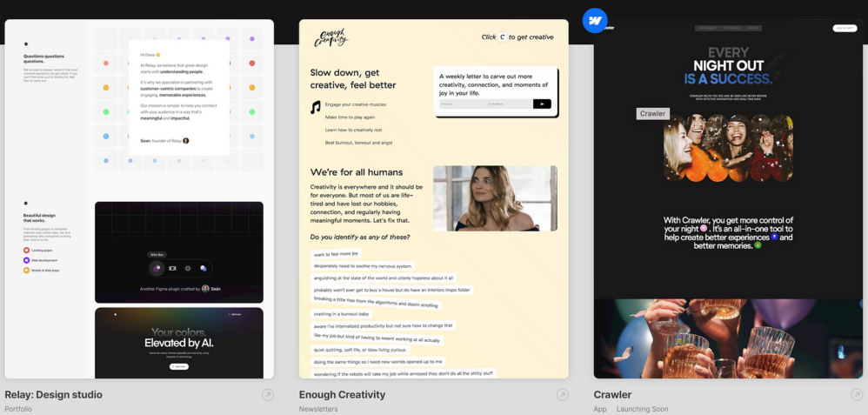
Task: Open the Crawler title link
Action: click(x=612, y=394)
